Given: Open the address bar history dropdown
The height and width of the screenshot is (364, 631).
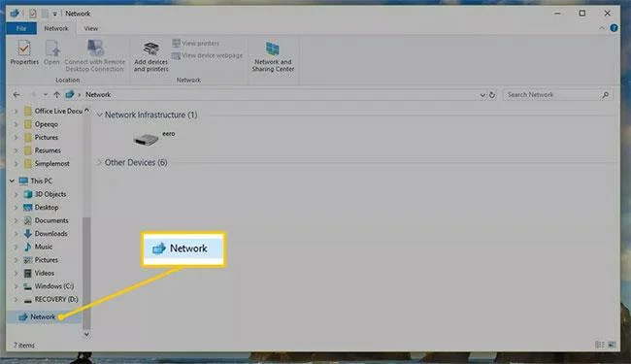Looking at the screenshot, I should click(482, 95).
